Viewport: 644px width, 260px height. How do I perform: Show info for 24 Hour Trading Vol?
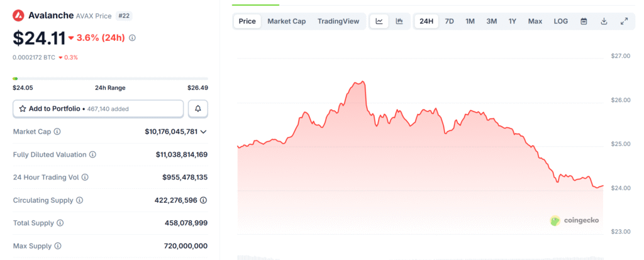click(85, 178)
